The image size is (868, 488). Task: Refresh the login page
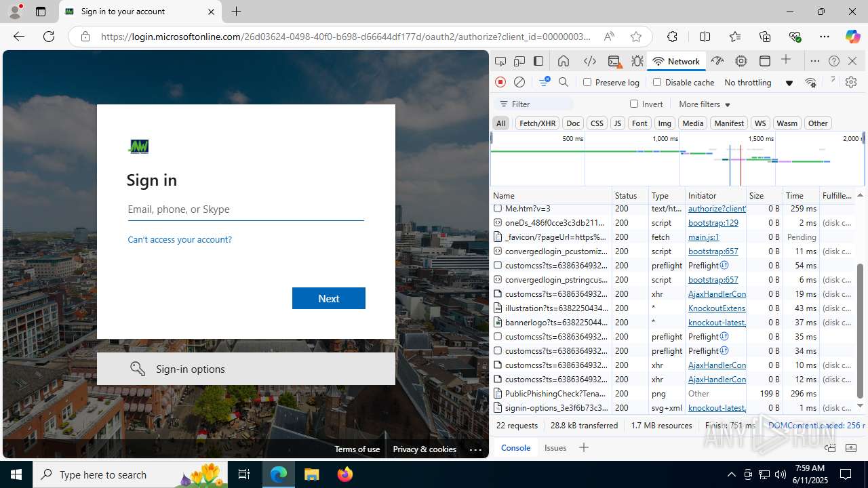click(x=49, y=37)
